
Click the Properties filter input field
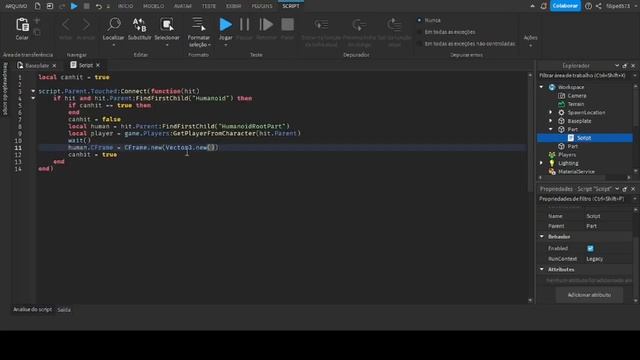tap(584, 199)
